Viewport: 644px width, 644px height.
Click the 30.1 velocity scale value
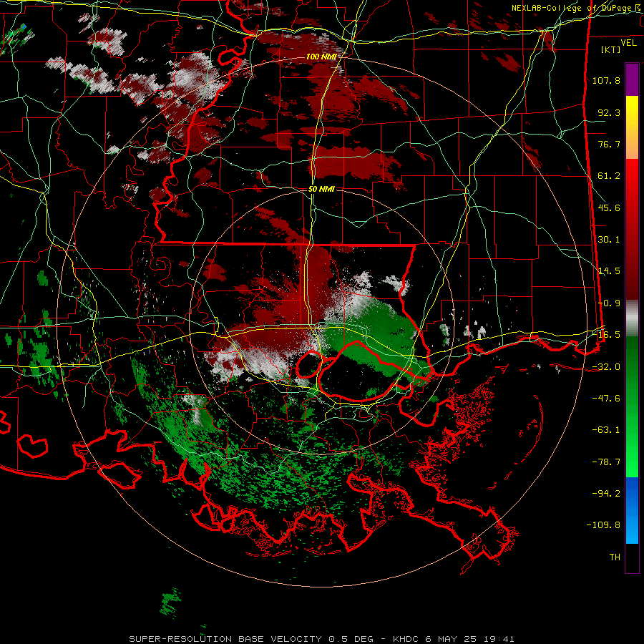pyautogui.click(x=609, y=240)
